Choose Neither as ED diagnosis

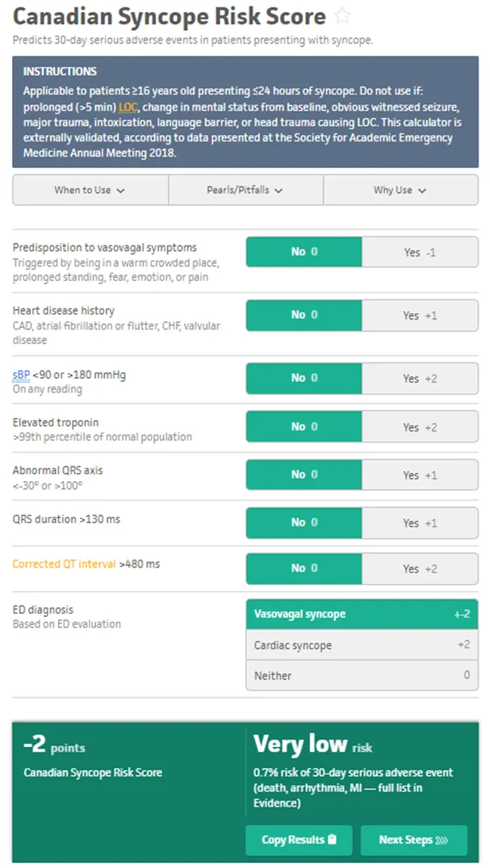click(362, 675)
